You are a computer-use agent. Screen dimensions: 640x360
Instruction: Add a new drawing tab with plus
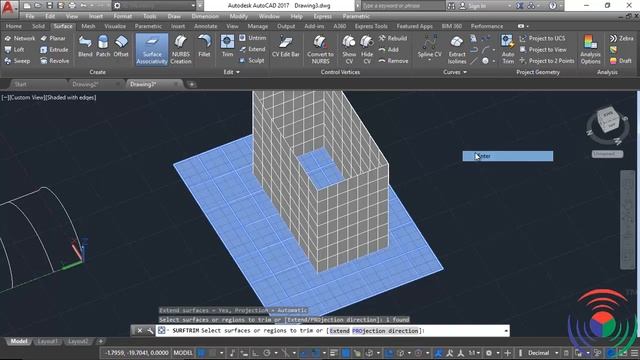[x=191, y=84]
